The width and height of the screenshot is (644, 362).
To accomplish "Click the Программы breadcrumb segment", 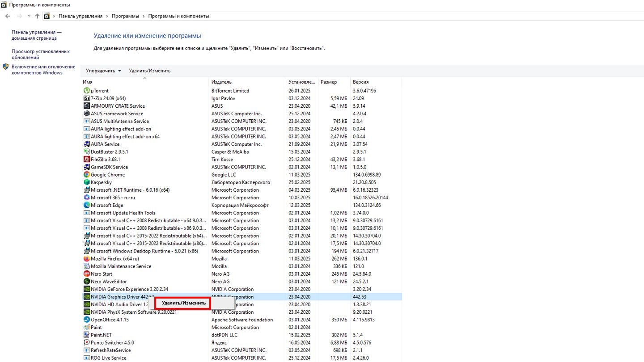I will 125,16.
